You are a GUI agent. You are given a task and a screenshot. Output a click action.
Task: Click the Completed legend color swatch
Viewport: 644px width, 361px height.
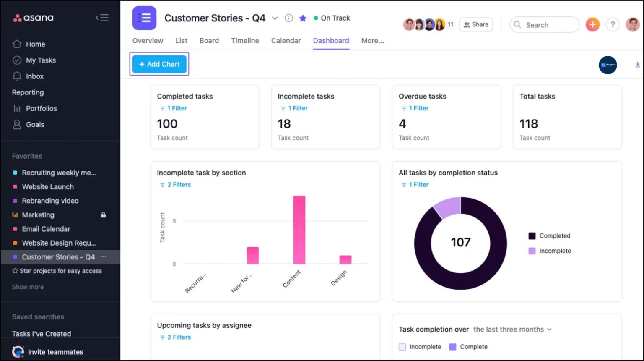pos(532,236)
